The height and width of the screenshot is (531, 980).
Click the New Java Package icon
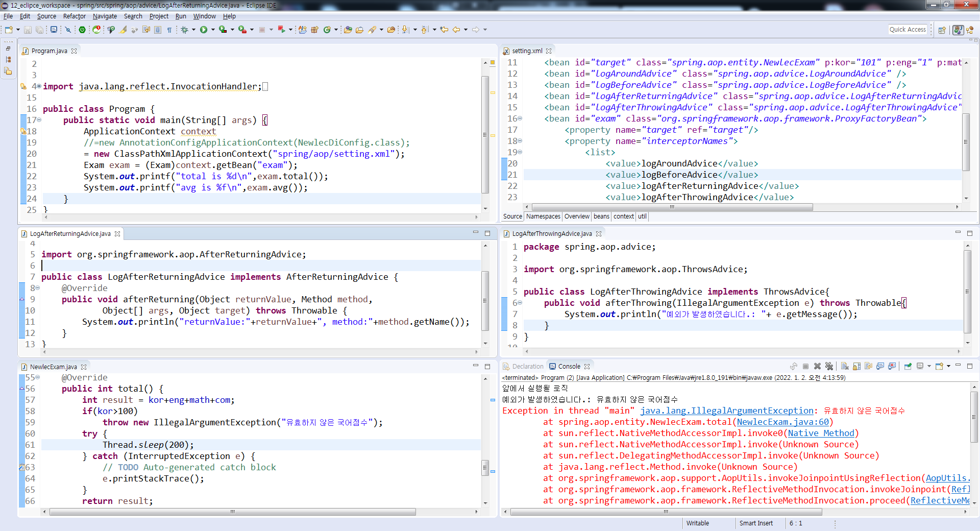point(314,30)
